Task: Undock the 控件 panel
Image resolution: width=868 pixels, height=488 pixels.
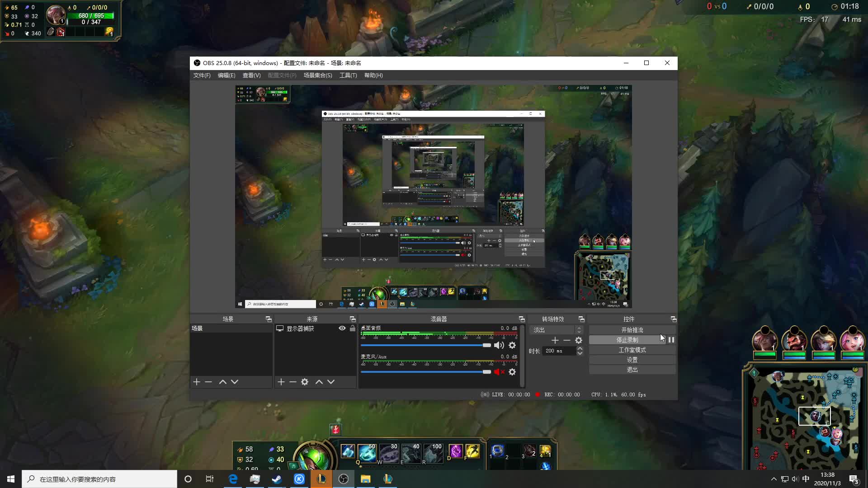Action: point(674,319)
